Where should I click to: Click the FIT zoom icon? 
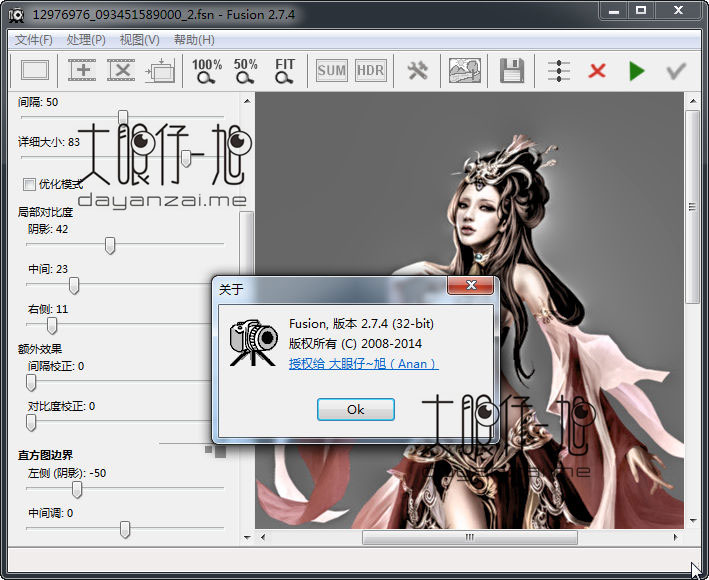tap(284, 71)
